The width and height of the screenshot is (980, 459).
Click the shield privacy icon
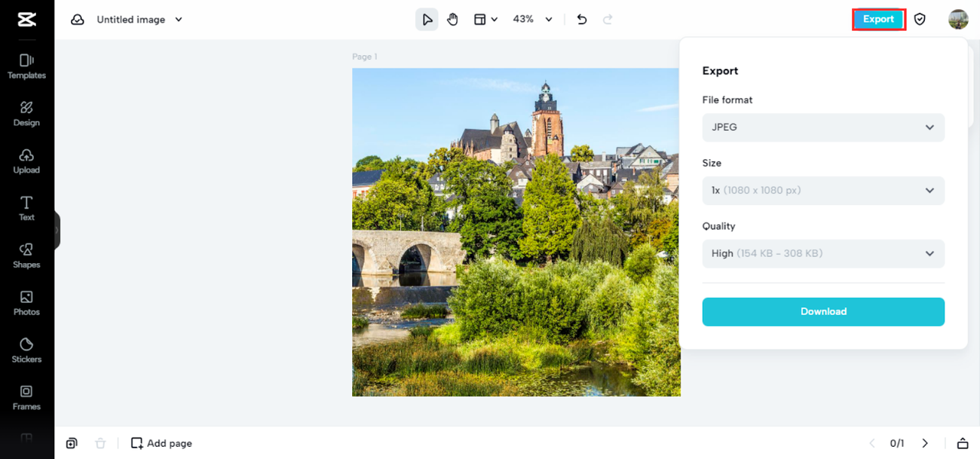click(x=920, y=20)
